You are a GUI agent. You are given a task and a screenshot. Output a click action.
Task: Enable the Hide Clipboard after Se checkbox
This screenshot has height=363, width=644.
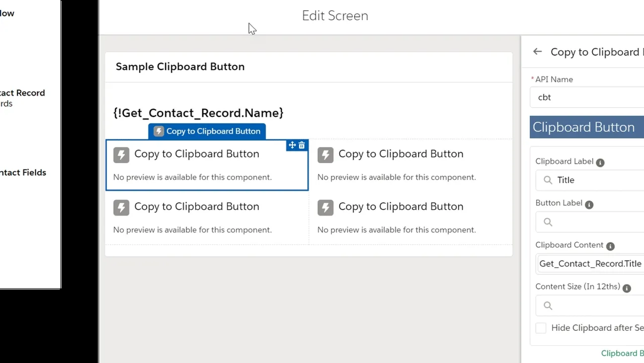(x=540, y=328)
